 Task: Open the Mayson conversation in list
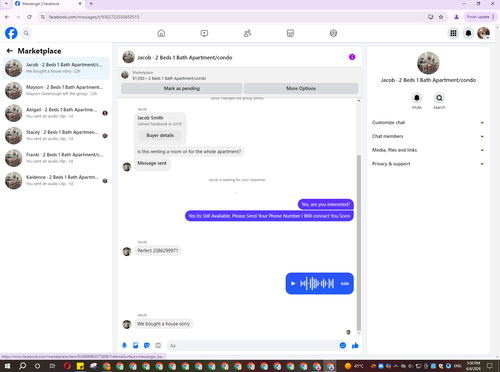[x=56, y=90]
